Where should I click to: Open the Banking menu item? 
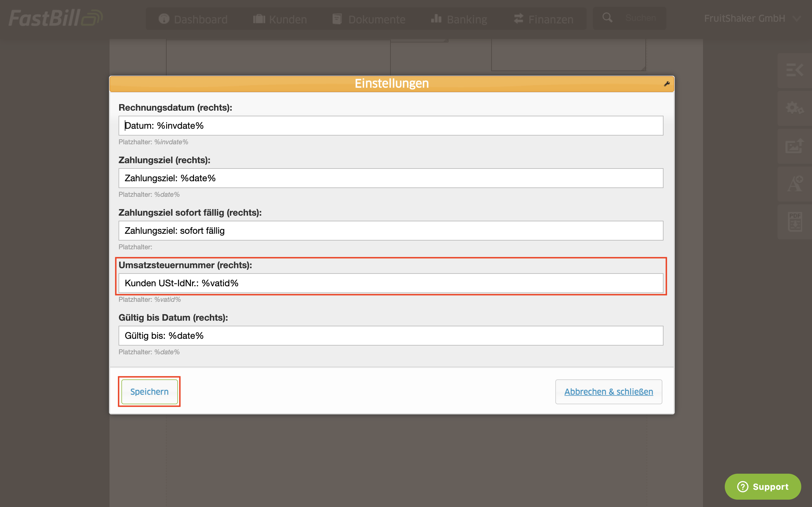[459, 19]
